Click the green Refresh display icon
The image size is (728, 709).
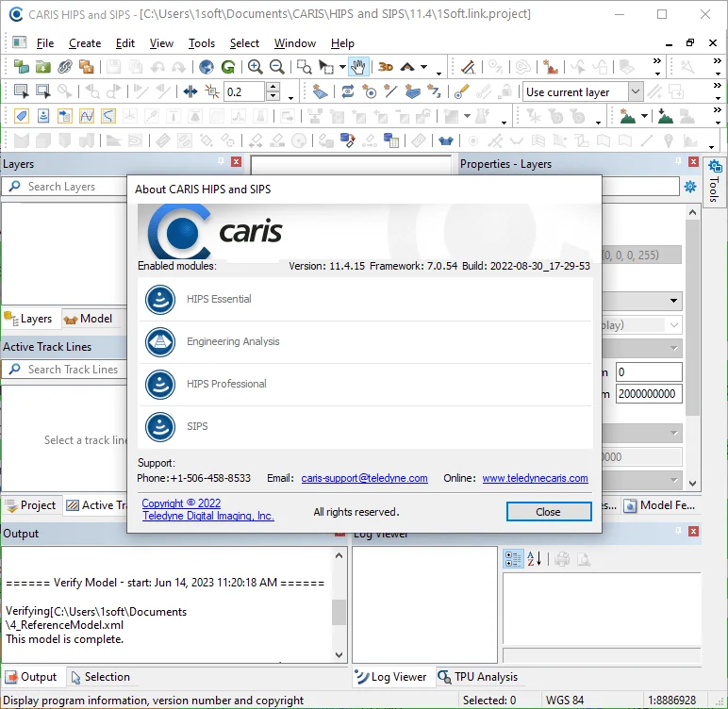pyautogui.click(x=228, y=67)
